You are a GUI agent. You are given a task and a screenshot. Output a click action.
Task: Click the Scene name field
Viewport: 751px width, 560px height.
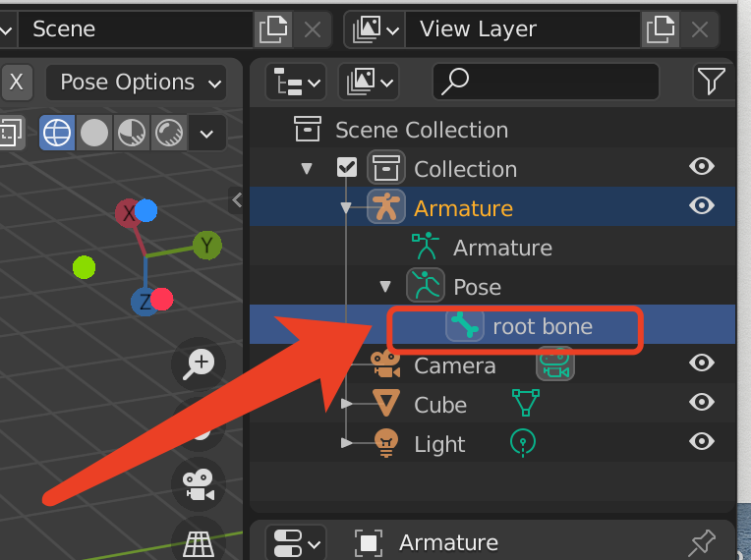pos(136,29)
